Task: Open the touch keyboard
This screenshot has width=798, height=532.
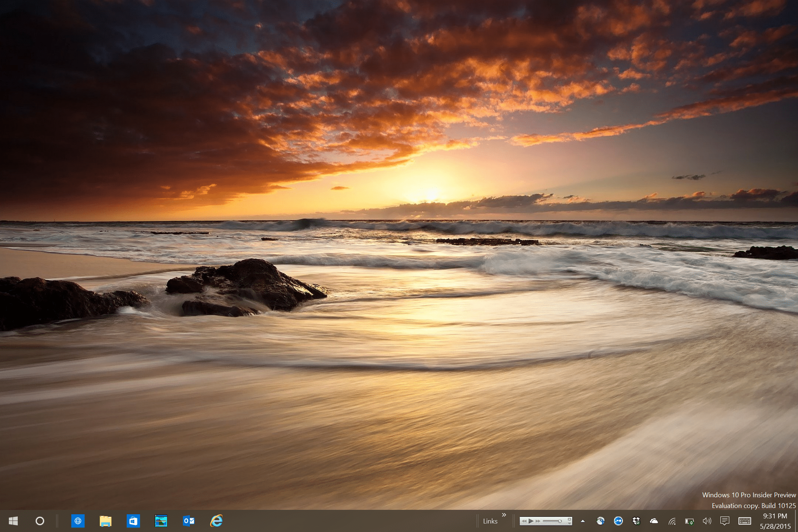Action: [x=744, y=521]
